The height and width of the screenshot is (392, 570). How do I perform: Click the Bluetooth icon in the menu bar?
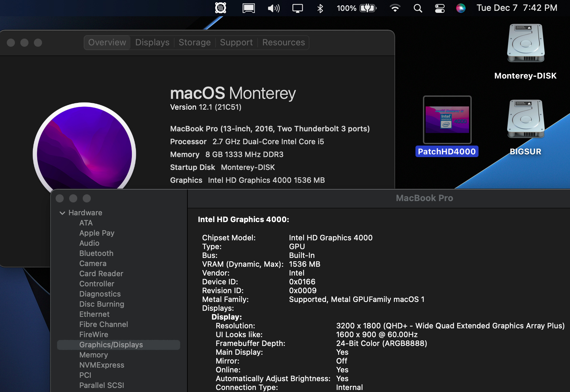pyautogui.click(x=320, y=8)
